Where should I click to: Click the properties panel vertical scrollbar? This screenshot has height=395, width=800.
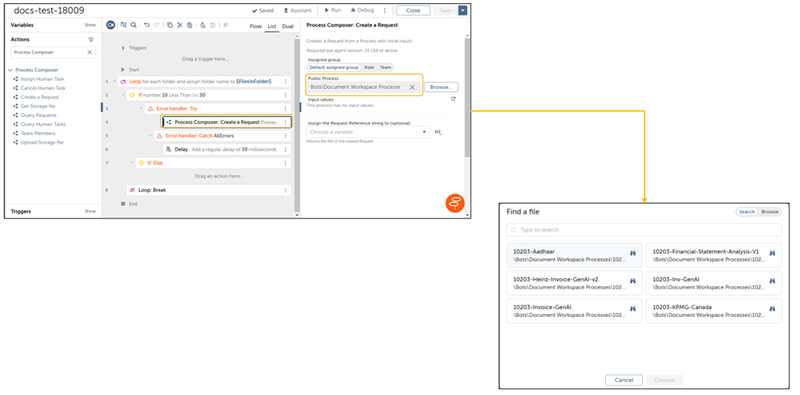click(x=467, y=96)
